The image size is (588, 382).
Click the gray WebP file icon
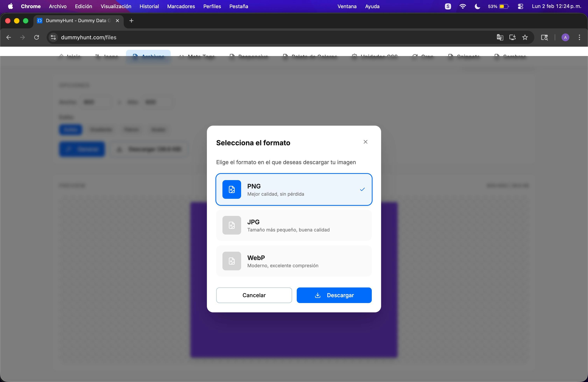coord(232,261)
